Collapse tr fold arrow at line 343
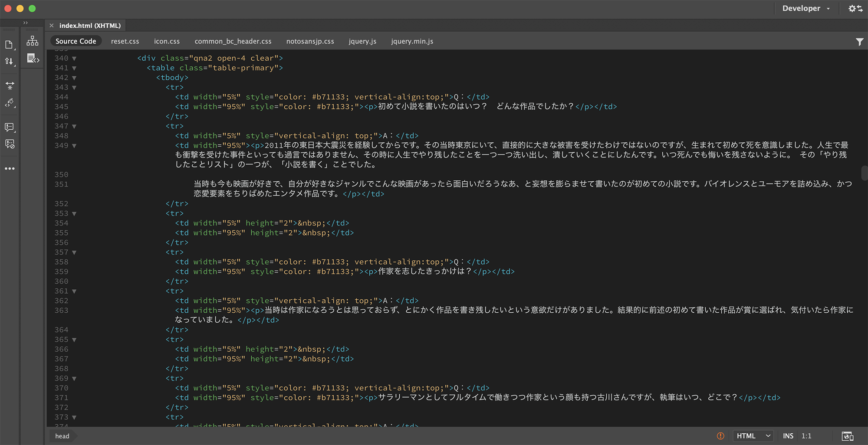 74,88
